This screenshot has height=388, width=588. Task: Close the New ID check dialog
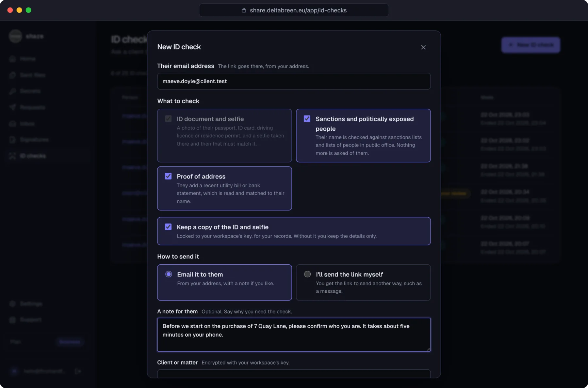(423, 47)
